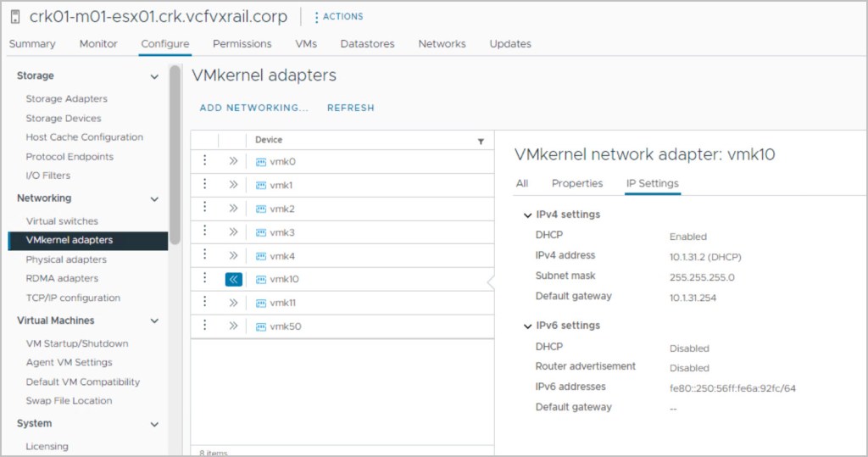868x457 pixels.
Task: Click the Refresh button
Action: pyautogui.click(x=350, y=108)
